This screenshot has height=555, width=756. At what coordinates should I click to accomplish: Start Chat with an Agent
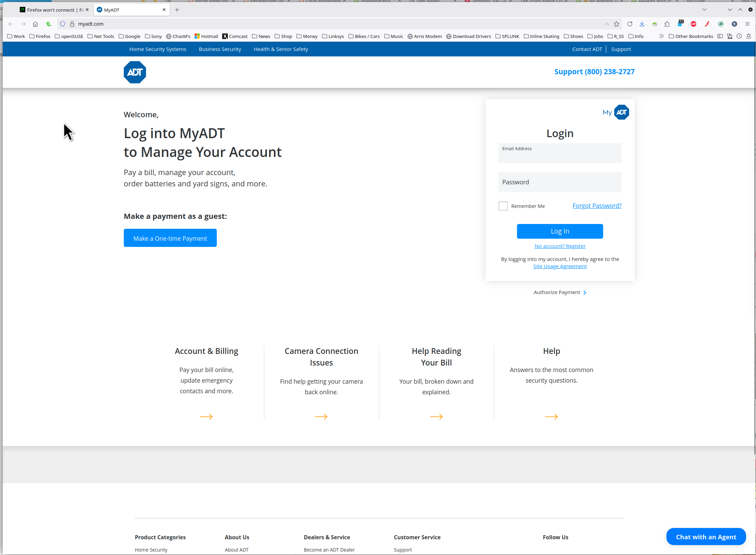[x=706, y=537]
